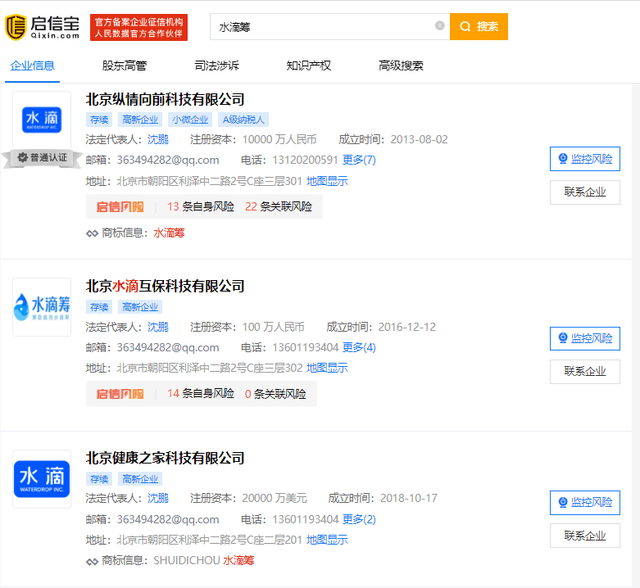Click the 水滴筹 logo thumbnail

pyautogui.click(x=42, y=307)
